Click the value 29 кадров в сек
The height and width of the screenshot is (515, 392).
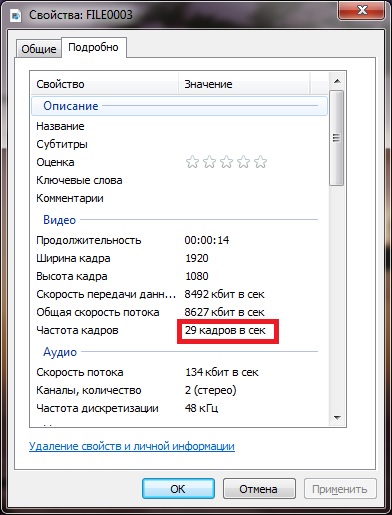coord(225,330)
